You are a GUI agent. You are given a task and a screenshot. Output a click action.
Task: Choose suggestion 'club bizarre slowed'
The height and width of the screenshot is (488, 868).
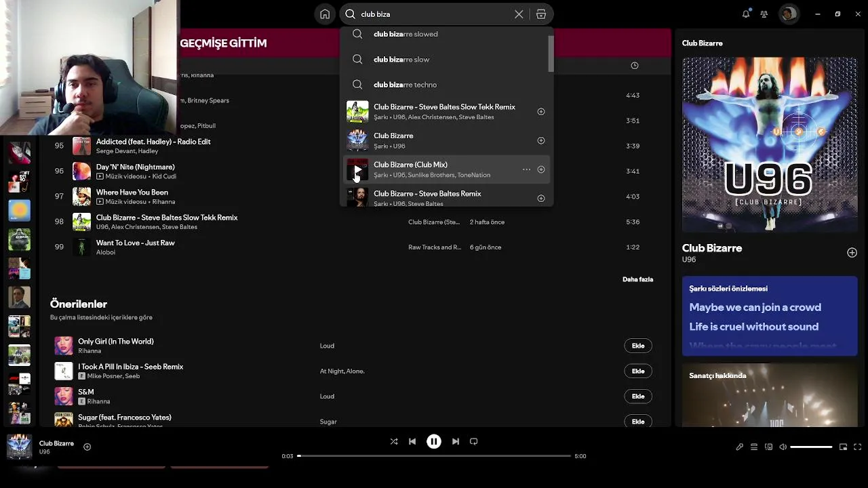[406, 34]
